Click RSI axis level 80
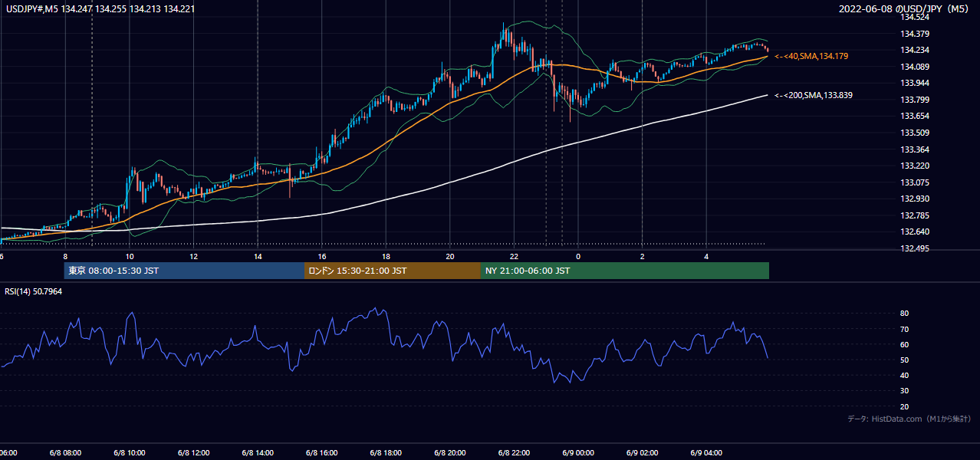Image resolution: width=980 pixels, height=460 pixels. 904,314
